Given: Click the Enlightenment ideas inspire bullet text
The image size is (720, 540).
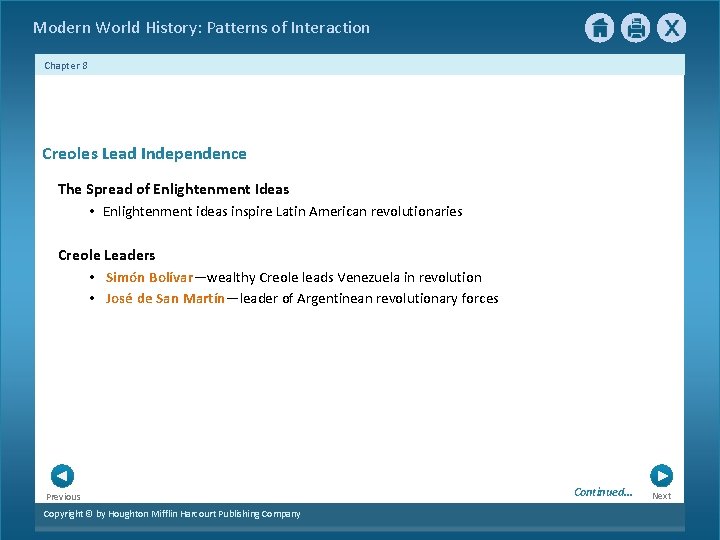Looking at the screenshot, I should (x=282, y=212).
